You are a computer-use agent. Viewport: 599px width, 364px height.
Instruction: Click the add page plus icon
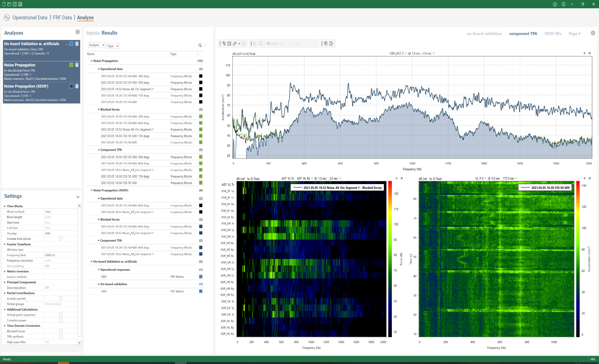click(593, 33)
